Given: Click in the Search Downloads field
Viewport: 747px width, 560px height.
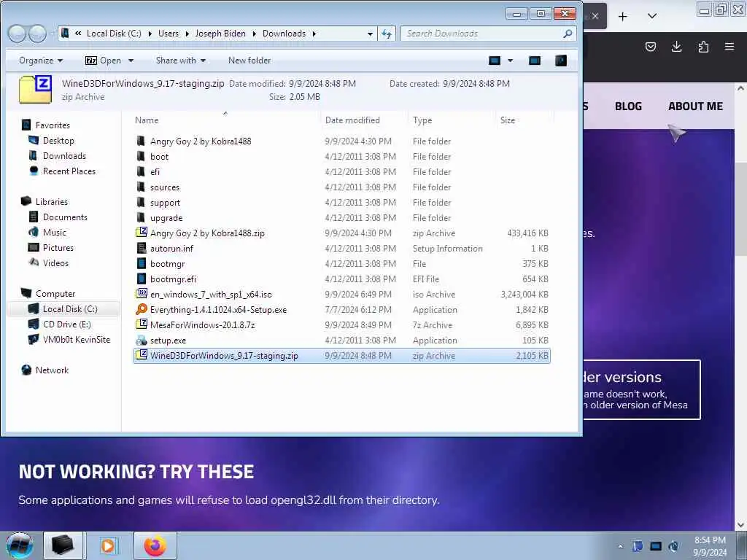Looking at the screenshot, I should [482, 34].
